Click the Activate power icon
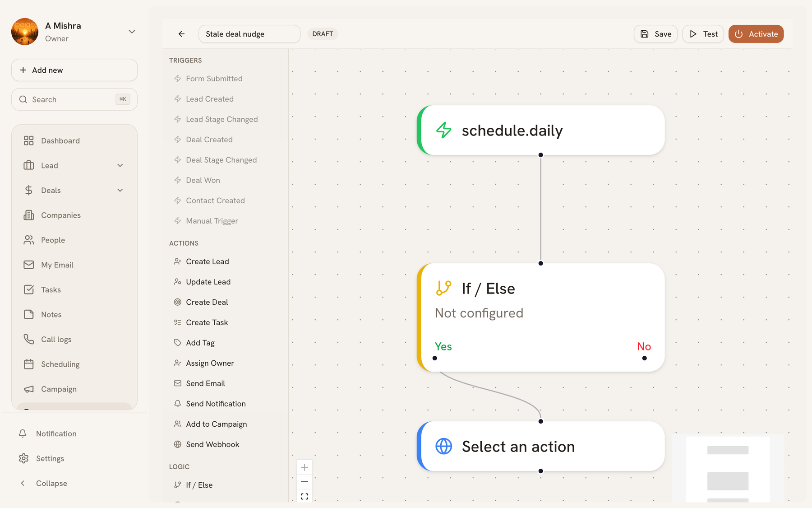Image resolution: width=812 pixels, height=508 pixels. pos(739,34)
